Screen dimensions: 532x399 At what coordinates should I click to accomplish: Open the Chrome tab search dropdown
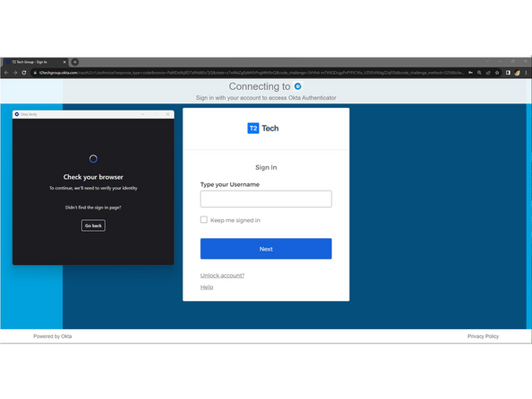click(488, 61)
